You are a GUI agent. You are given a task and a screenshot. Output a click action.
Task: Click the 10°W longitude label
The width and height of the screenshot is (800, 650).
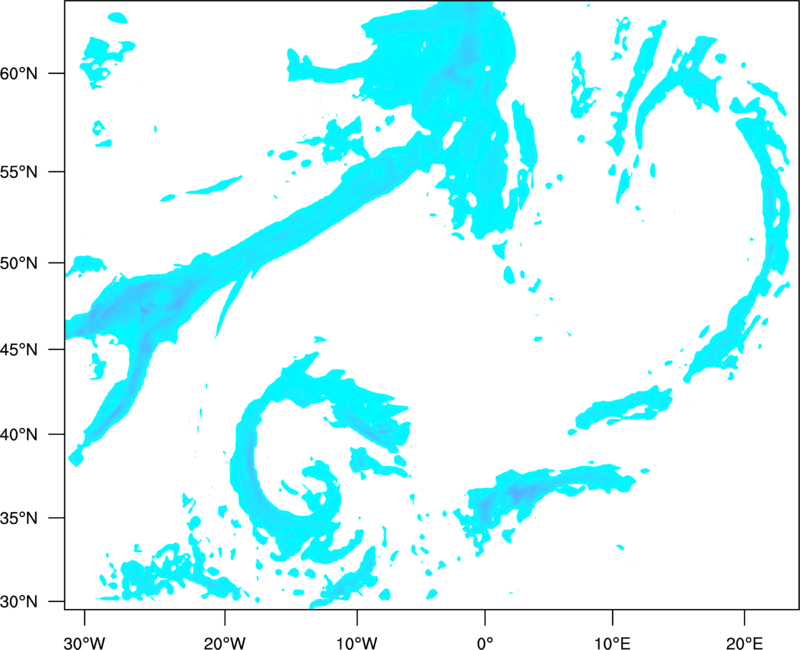[357, 643]
